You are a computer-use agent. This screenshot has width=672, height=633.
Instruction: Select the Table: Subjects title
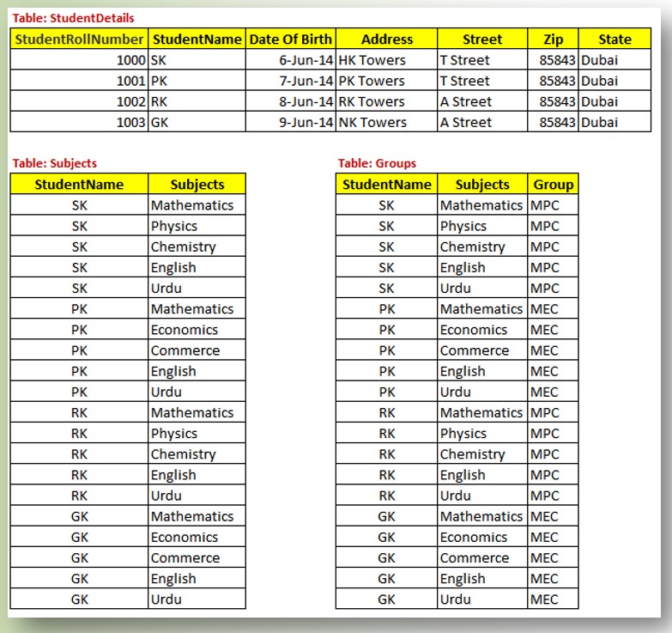(x=54, y=163)
